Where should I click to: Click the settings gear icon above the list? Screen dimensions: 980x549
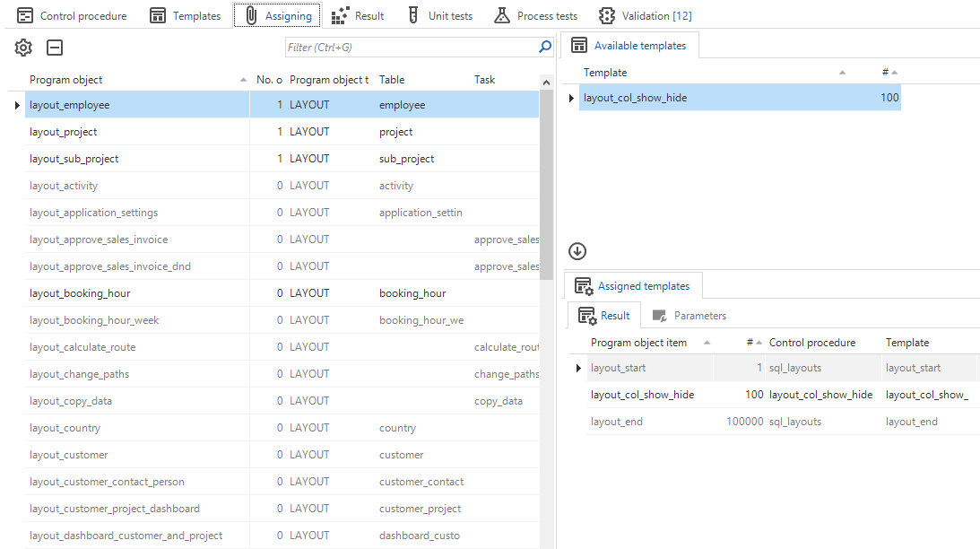click(23, 48)
